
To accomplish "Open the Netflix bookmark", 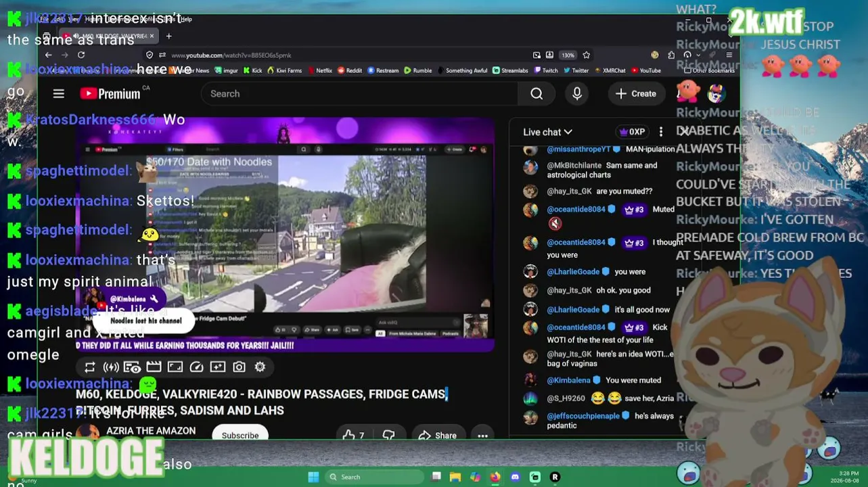I will pyautogui.click(x=320, y=70).
